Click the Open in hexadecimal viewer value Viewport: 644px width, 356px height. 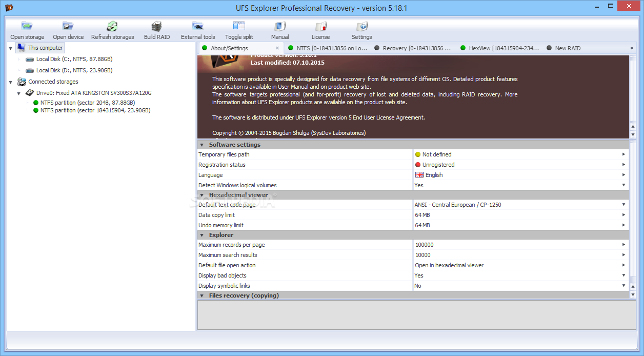pos(449,265)
